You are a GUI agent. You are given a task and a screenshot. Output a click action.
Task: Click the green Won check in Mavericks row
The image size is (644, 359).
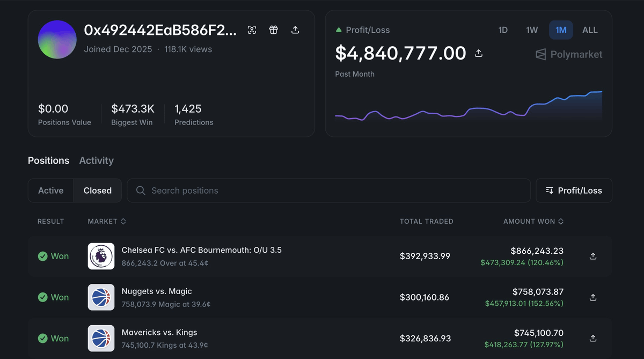pos(43,339)
